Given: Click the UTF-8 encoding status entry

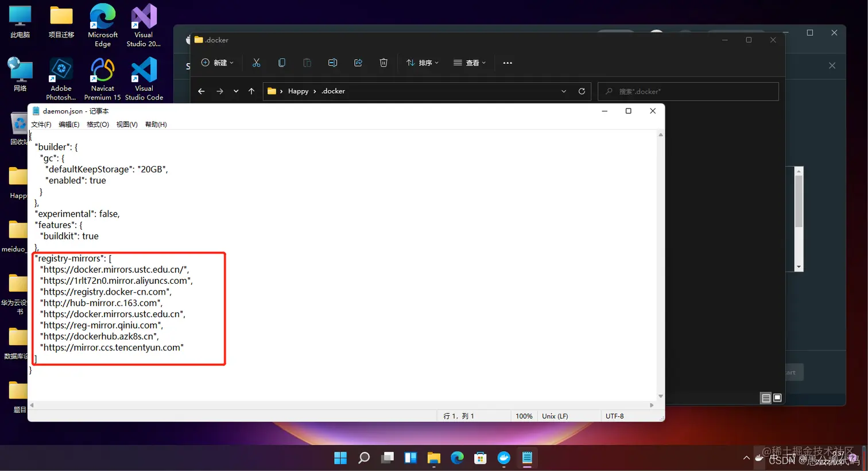Looking at the screenshot, I should (x=614, y=416).
